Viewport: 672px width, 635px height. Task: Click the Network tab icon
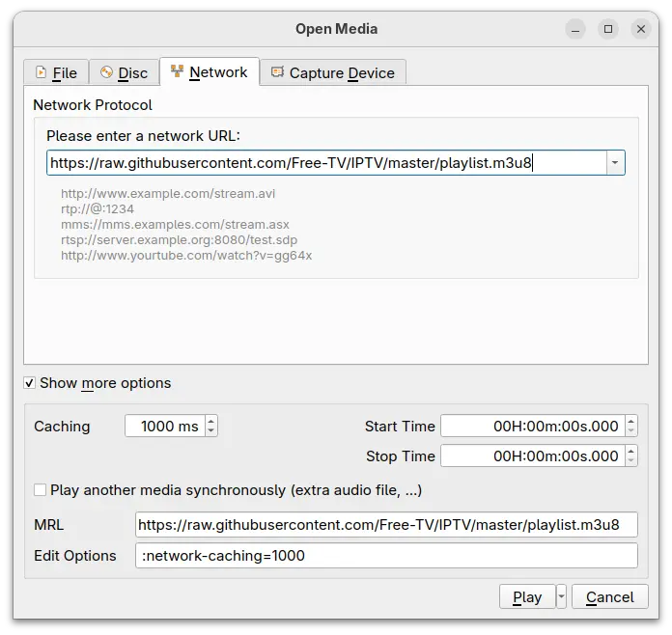pos(177,71)
